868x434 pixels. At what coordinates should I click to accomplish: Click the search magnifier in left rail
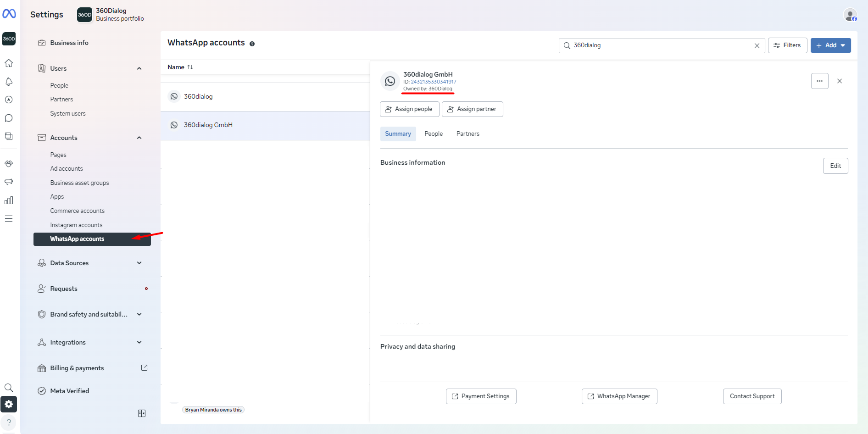pos(9,388)
